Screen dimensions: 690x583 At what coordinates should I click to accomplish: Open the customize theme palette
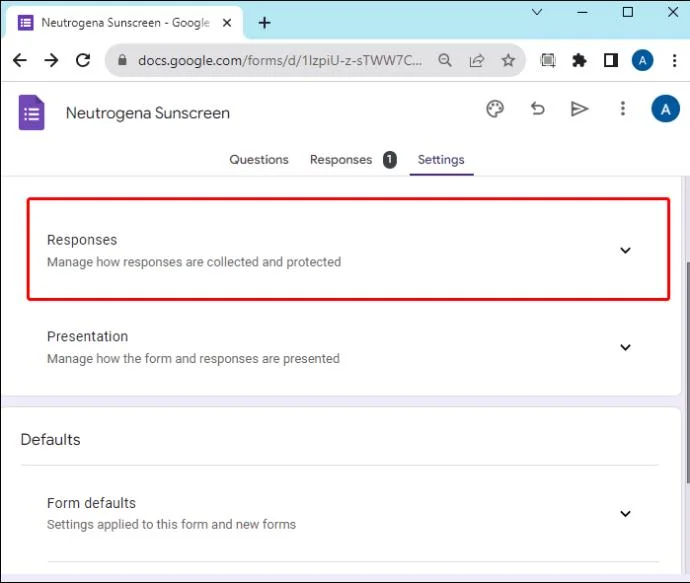coord(495,109)
